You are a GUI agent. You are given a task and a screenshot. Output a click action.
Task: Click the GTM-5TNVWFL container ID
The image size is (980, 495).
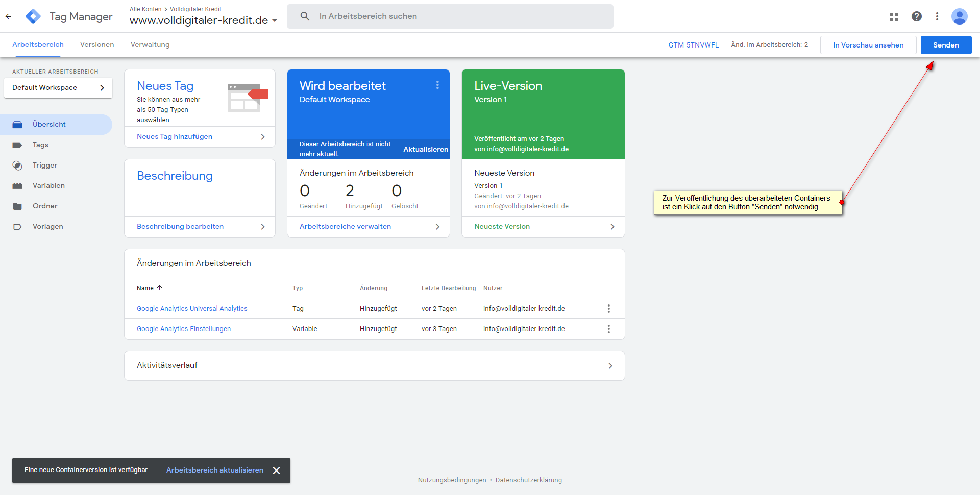(x=693, y=45)
